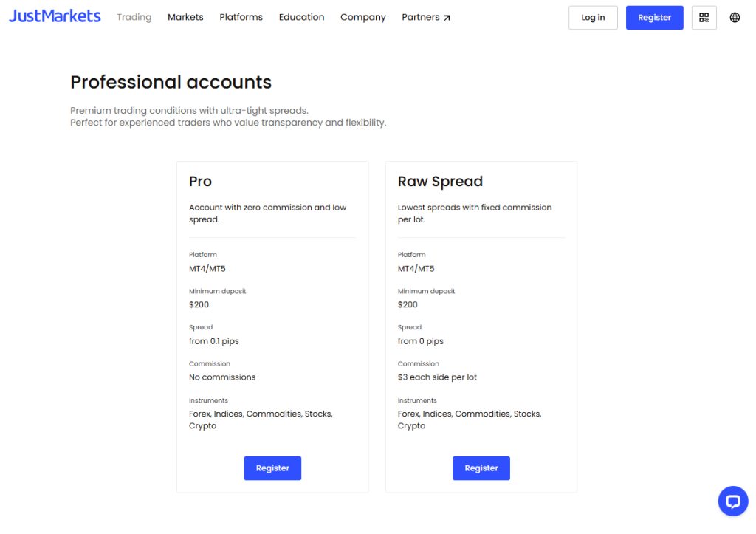Image resolution: width=756 pixels, height=534 pixels.
Task: Open the Markets menu
Action: pos(185,17)
